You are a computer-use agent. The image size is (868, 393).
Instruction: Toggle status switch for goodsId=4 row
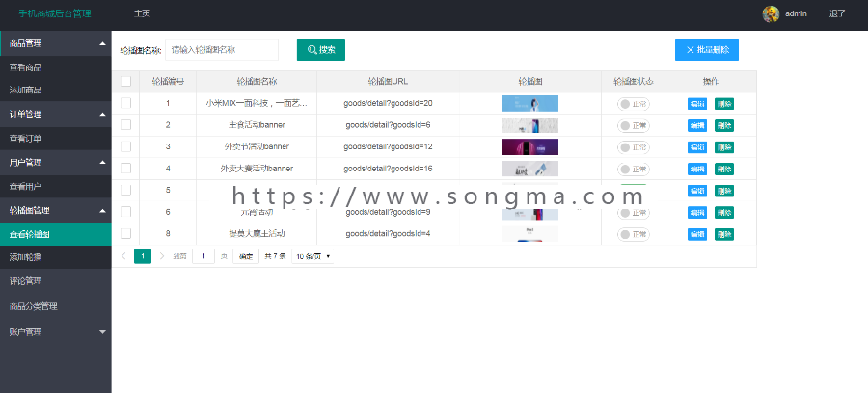[634, 234]
